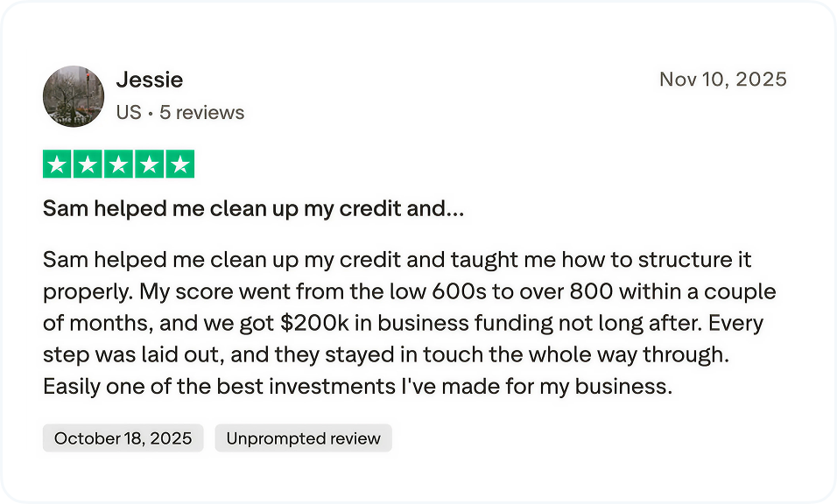The image size is (837, 504).
Task: Click the "Unprompted review" badge
Action: 303,438
